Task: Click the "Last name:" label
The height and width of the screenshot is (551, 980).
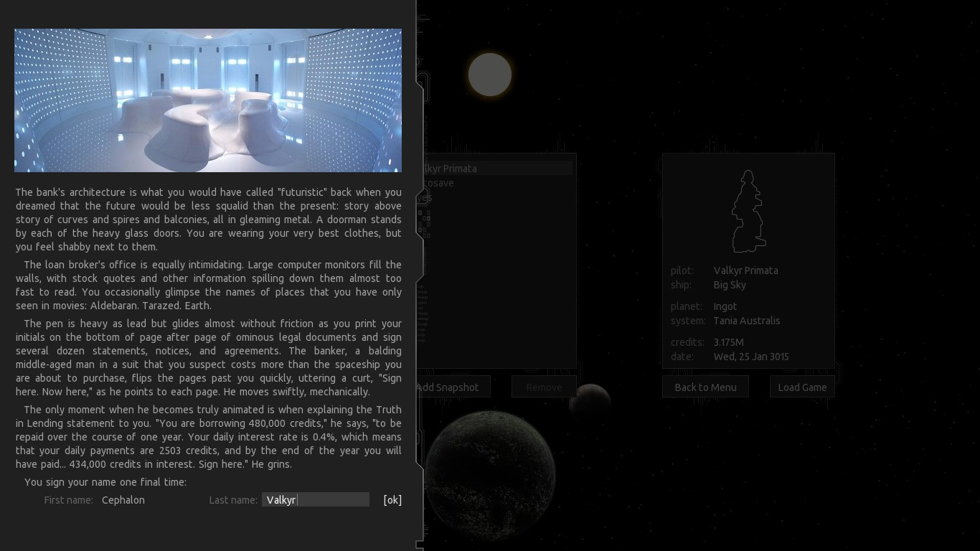Action: click(233, 500)
